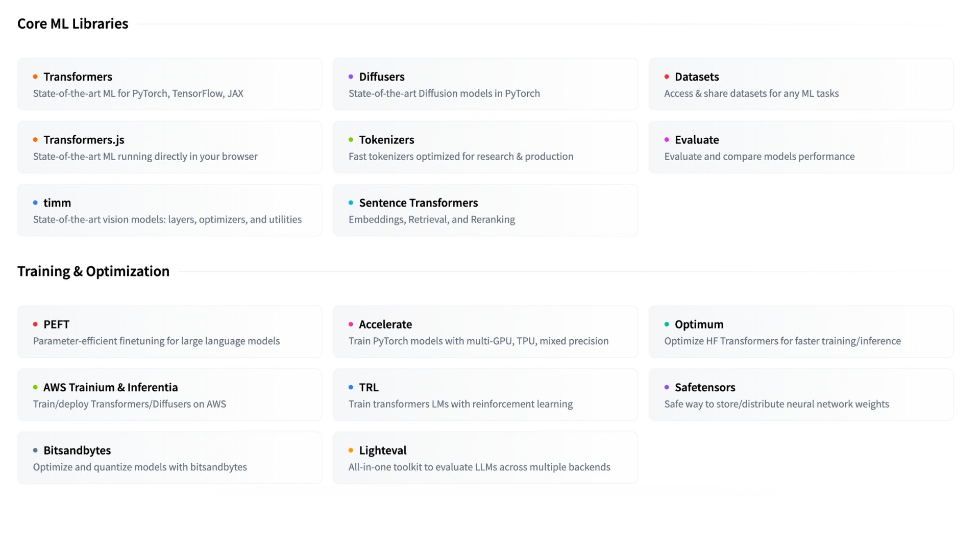
Task: Open the Accelerate card
Action: pos(485,332)
